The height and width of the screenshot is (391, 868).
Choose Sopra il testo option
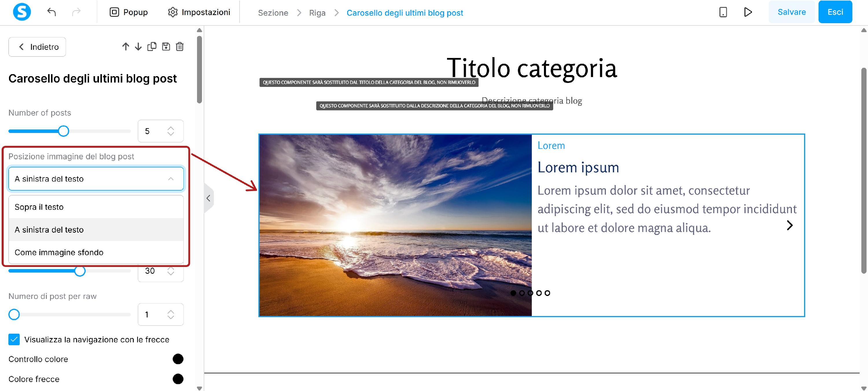pos(96,207)
